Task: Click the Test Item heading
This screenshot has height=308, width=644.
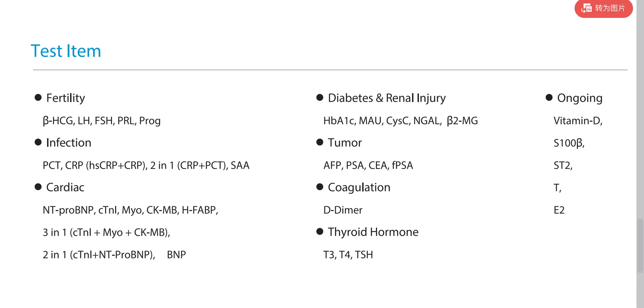Action: point(66,51)
